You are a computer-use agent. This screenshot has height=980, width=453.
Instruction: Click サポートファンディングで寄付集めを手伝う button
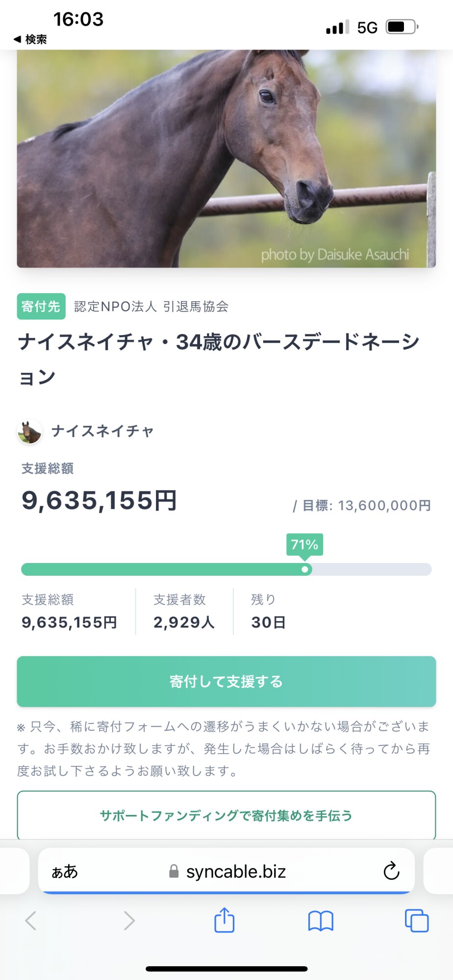coord(226,816)
